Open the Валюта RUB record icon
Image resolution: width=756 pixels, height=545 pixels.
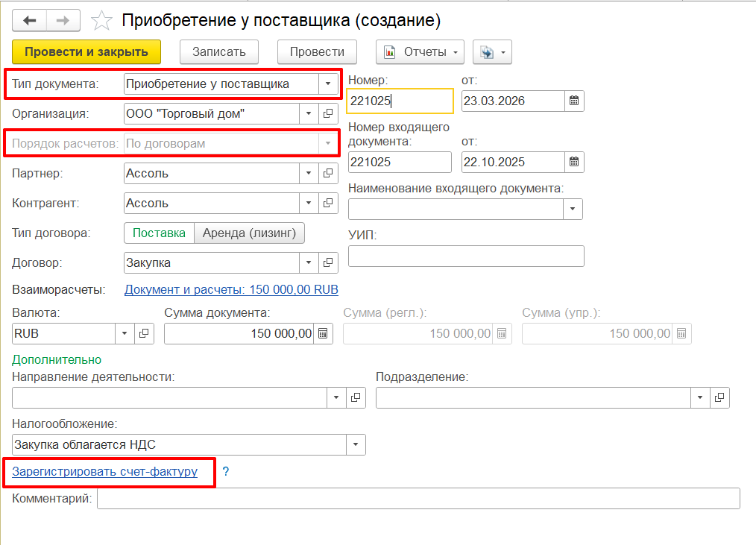click(x=145, y=334)
